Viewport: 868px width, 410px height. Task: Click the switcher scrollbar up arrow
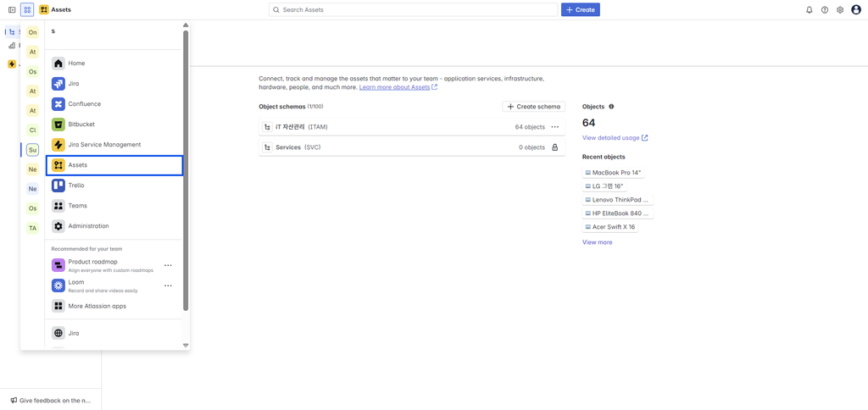tap(186, 25)
